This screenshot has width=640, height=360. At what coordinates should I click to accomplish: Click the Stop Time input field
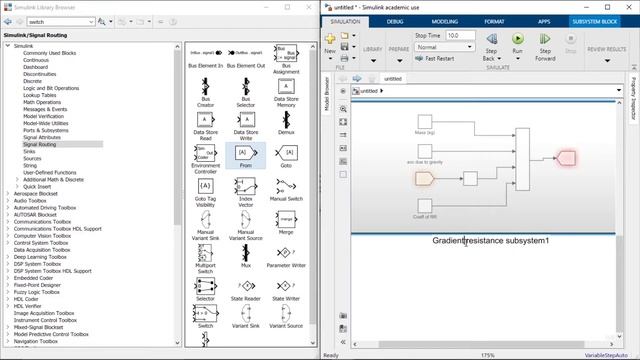tap(460, 36)
